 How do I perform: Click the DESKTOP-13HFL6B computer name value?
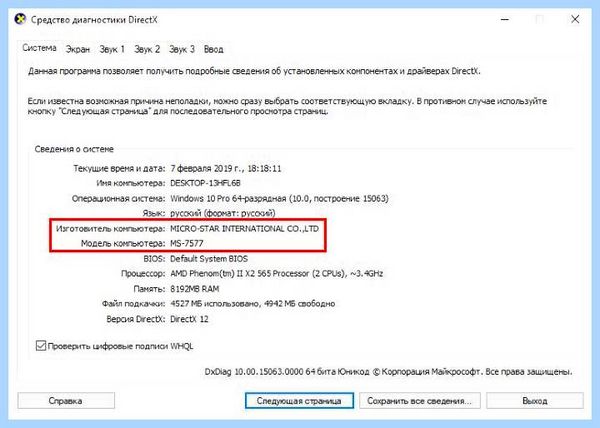pyautogui.click(x=205, y=183)
